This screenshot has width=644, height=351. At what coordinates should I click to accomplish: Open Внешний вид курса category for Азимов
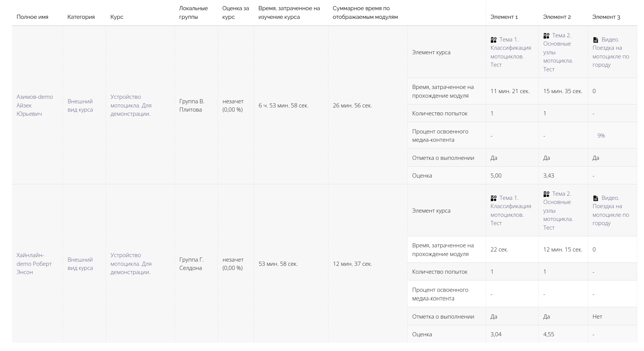(x=80, y=106)
